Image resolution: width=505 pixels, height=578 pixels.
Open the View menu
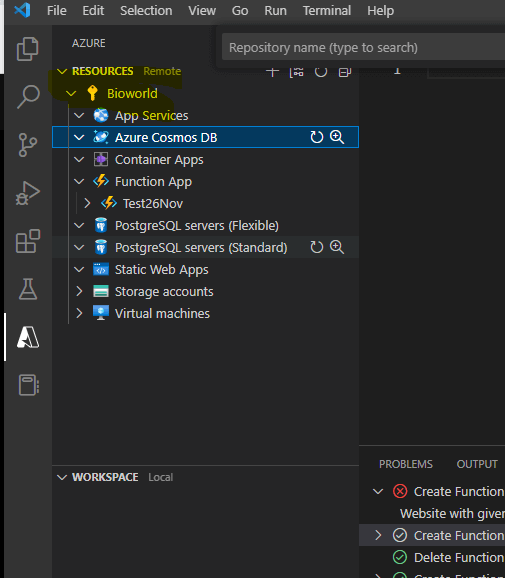202,11
